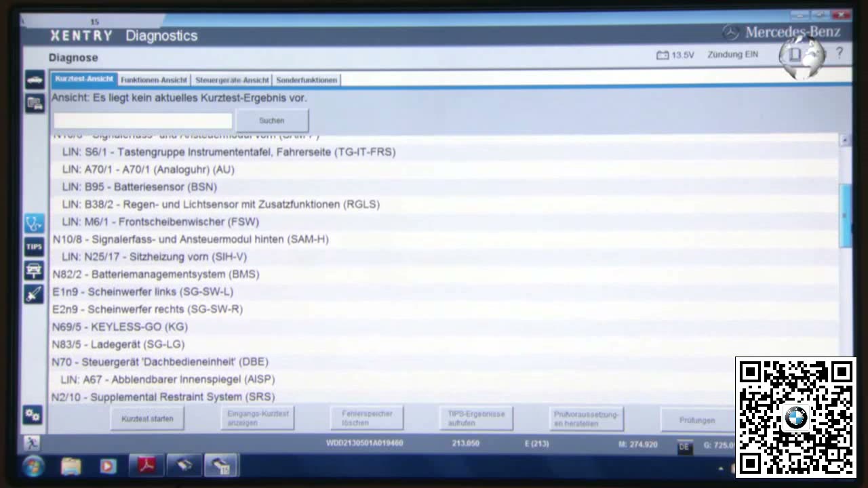Click the Kurztest starten button

click(x=147, y=419)
